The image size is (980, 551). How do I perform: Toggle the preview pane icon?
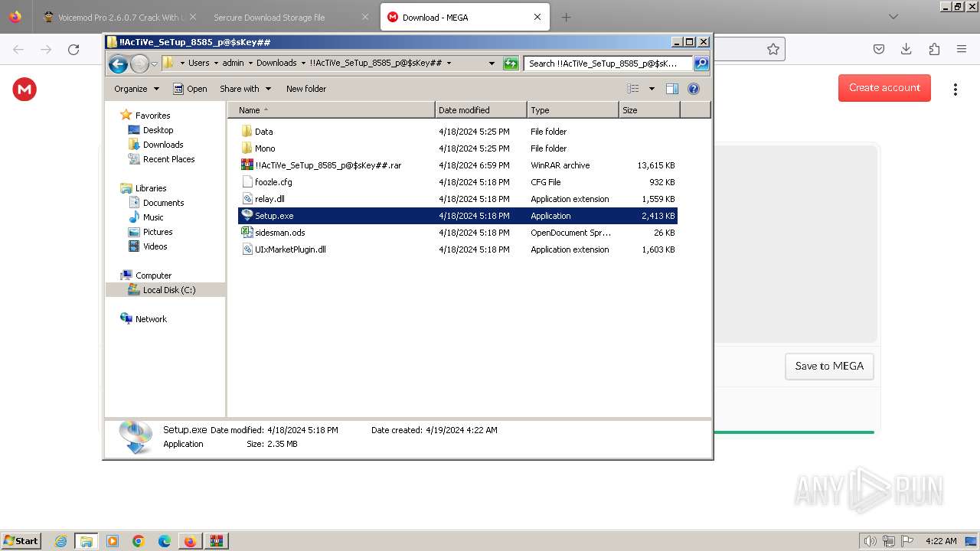(672, 89)
